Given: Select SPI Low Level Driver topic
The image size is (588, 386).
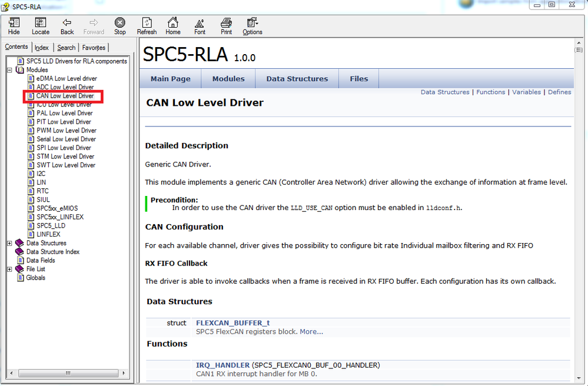Looking at the screenshot, I should (64, 148).
